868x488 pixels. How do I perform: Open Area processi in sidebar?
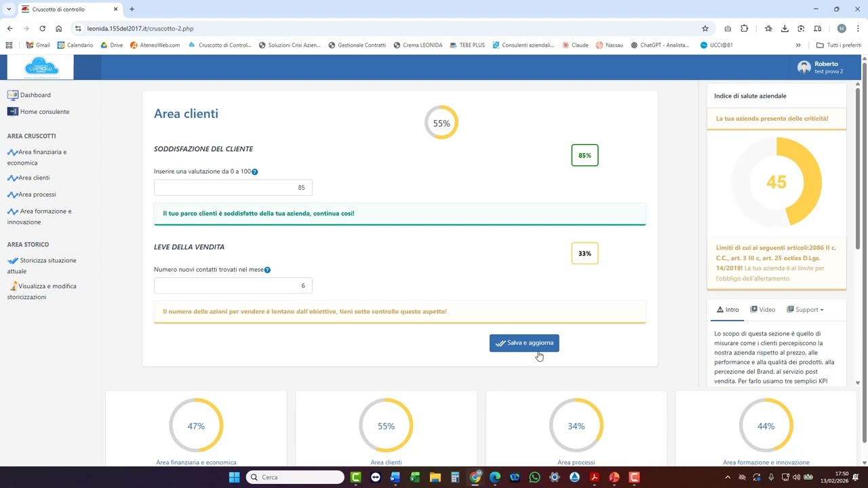pyautogui.click(x=37, y=195)
